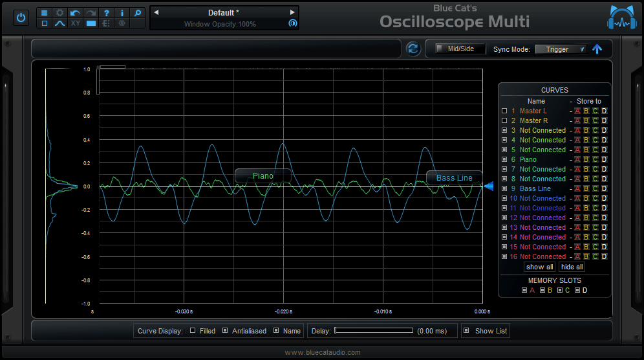This screenshot has height=360, width=644.
Task: Click the (0.00 ms) delay value
Action: 432,331
